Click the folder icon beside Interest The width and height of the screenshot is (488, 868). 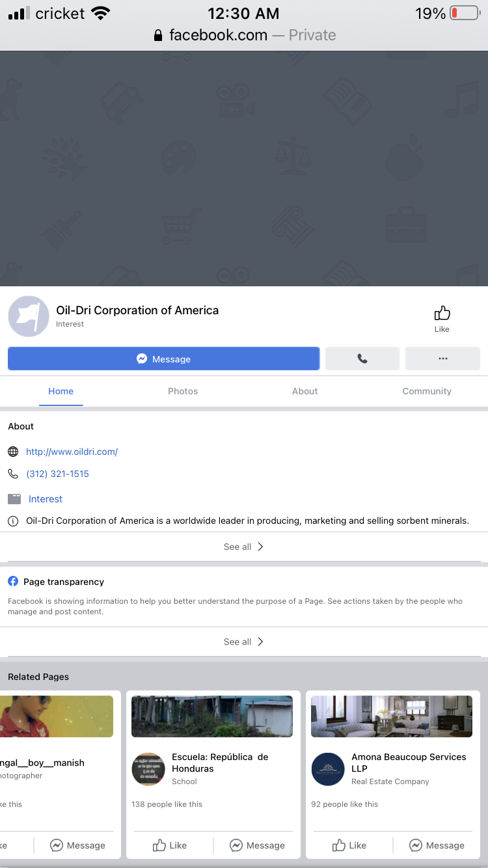(14, 499)
